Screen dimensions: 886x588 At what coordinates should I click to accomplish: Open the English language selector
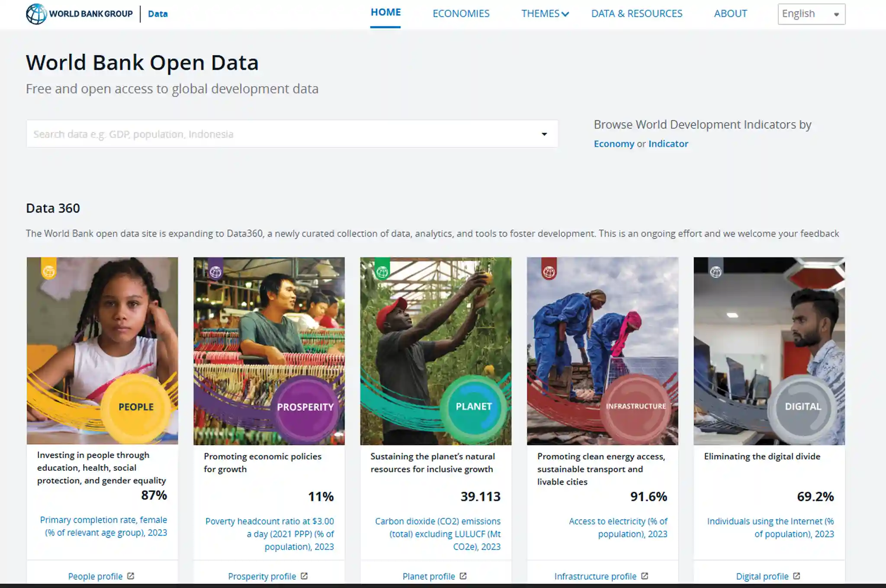[811, 14]
